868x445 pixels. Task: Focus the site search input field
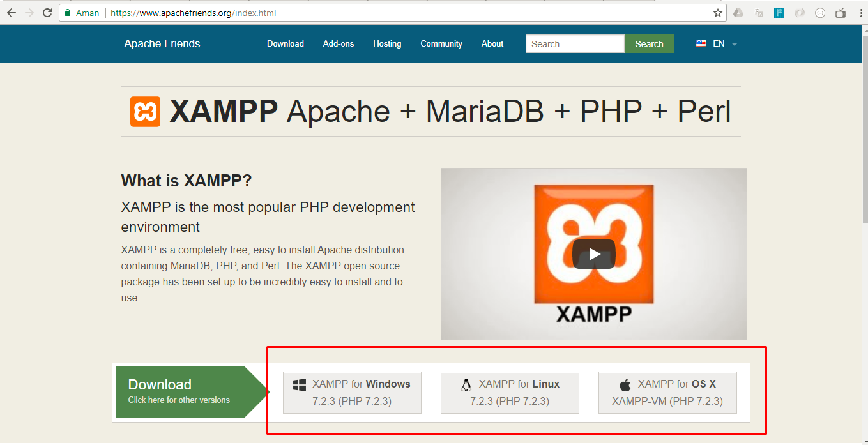(x=575, y=43)
